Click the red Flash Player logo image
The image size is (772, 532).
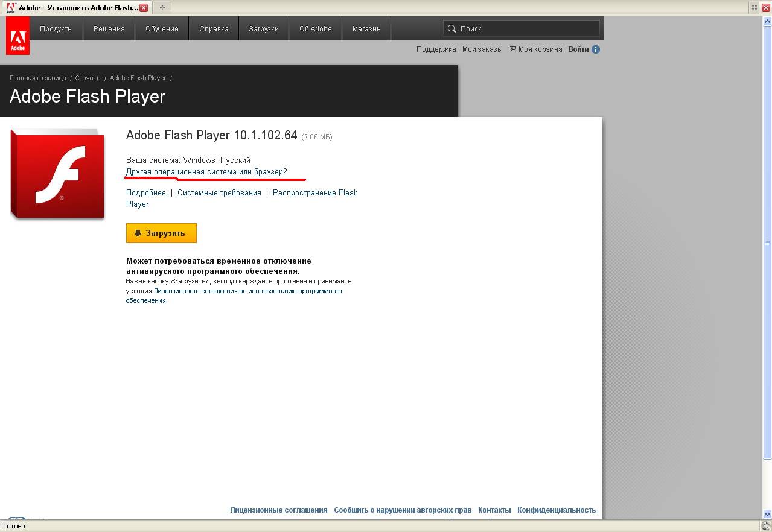(x=57, y=174)
